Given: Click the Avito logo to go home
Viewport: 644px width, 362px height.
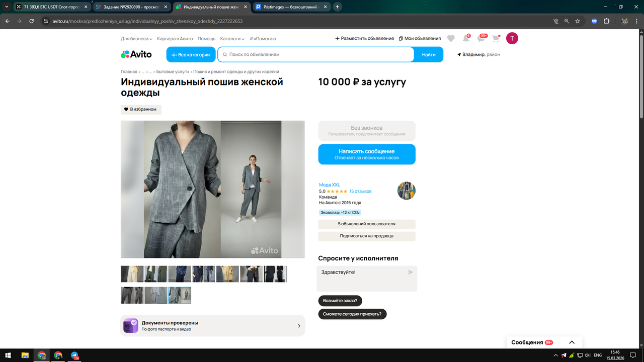Looking at the screenshot, I should pyautogui.click(x=135, y=54).
